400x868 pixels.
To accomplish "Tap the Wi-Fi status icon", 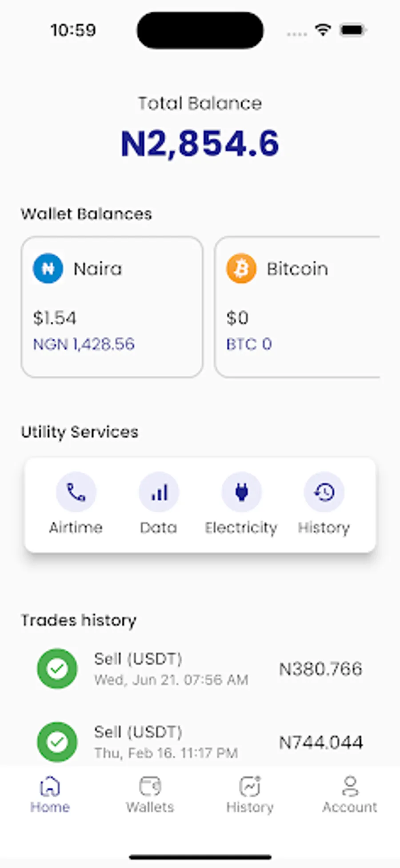I will tap(323, 30).
